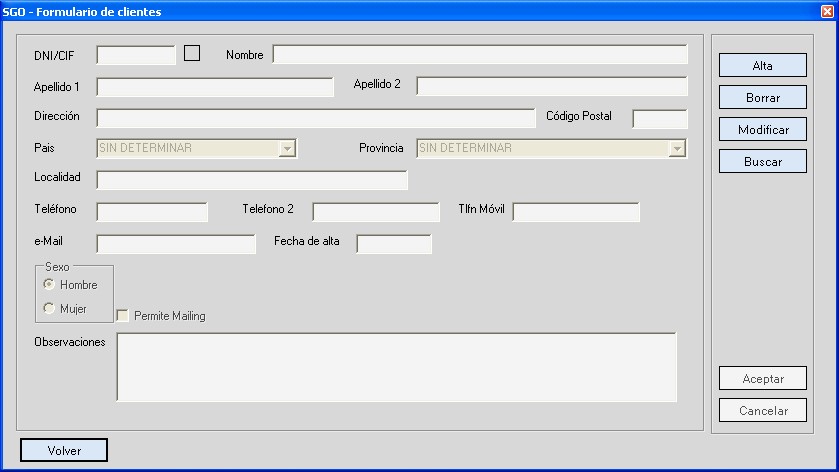The width and height of the screenshot is (839, 472).
Task: Focus the Fecha de alta field
Action: coord(394,244)
